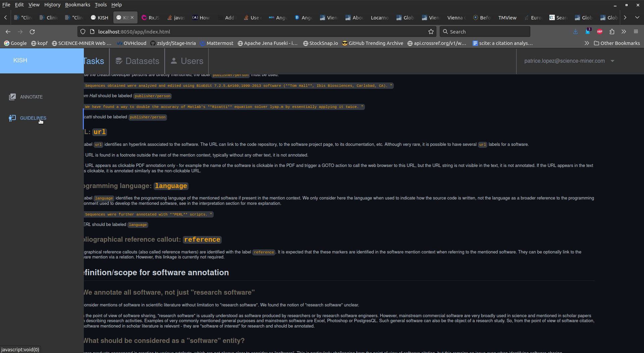Open the tracking protection shield info
Viewport: 644px width, 353px height.
pyautogui.click(x=83, y=32)
